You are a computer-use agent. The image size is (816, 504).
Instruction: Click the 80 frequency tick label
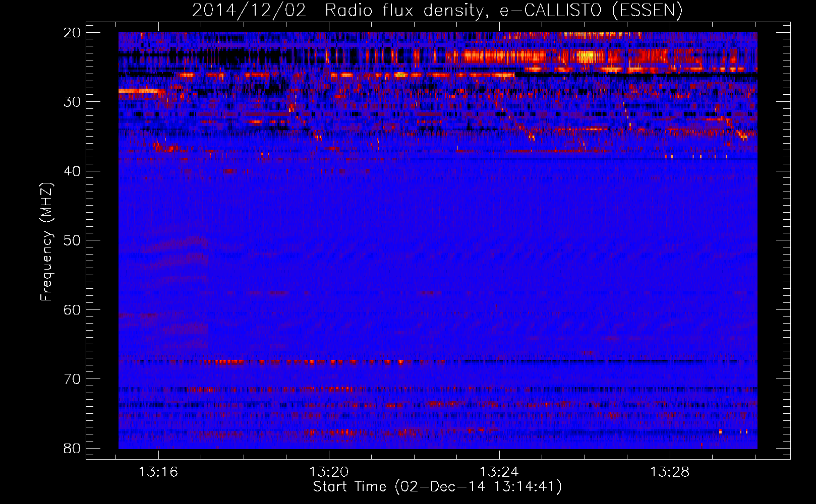pos(73,448)
